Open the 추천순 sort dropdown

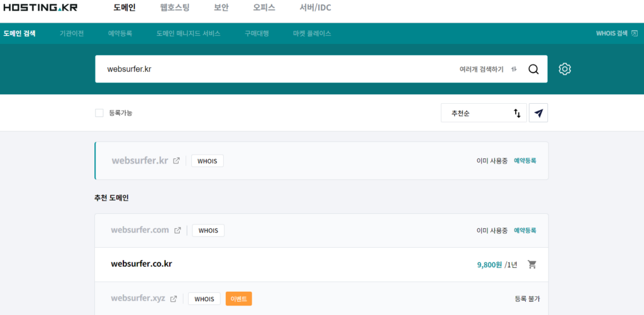[x=484, y=113]
